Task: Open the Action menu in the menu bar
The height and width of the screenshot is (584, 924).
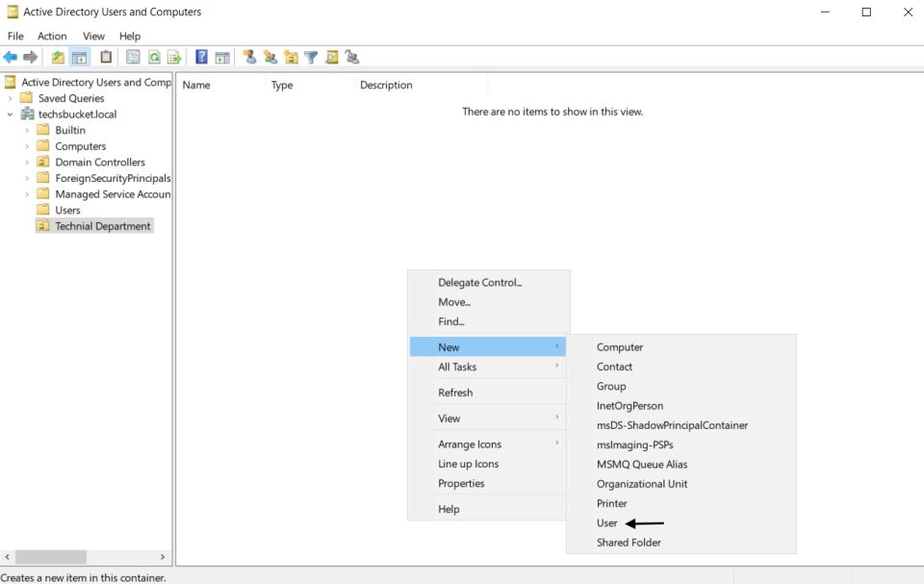Action: 52,36
